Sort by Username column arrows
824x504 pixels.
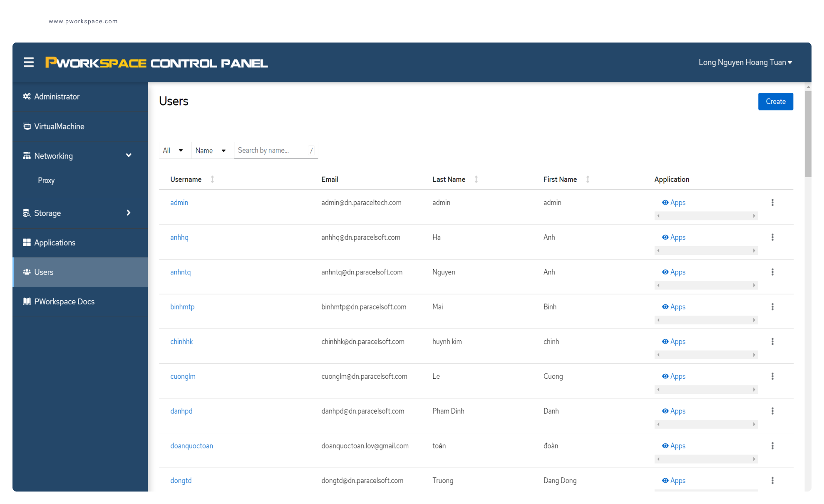click(x=212, y=179)
